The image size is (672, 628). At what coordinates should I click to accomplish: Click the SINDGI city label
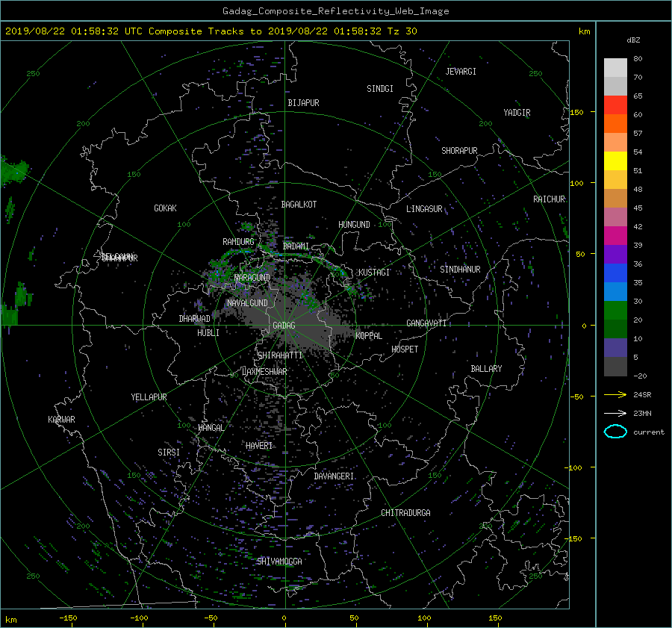pos(380,89)
